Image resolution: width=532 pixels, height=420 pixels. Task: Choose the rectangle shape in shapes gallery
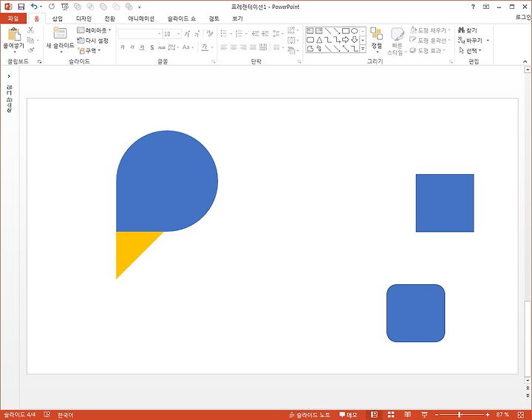click(345, 31)
